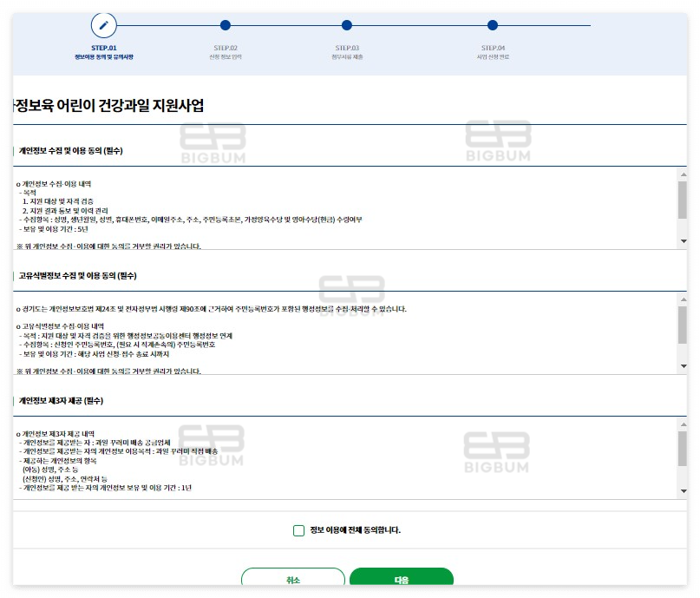
Task: Click line '수집항목 : 신청인 주민등록번호'
Action: [119, 345]
